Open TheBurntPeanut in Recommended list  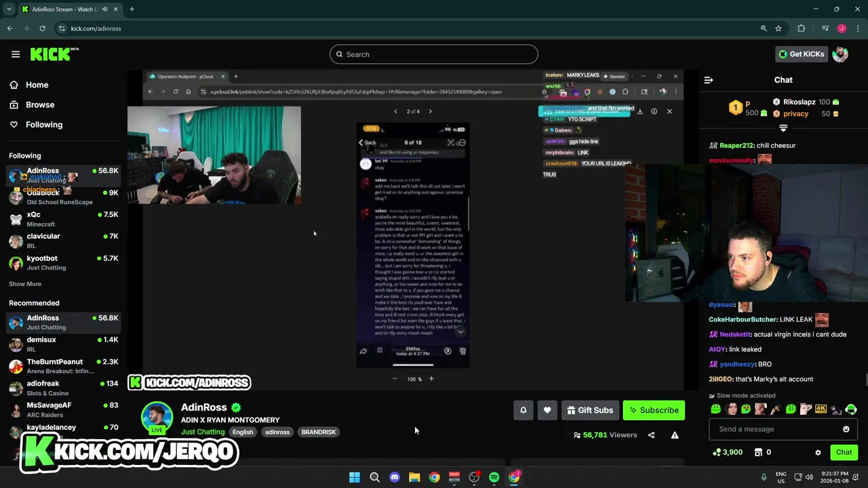tap(63, 366)
